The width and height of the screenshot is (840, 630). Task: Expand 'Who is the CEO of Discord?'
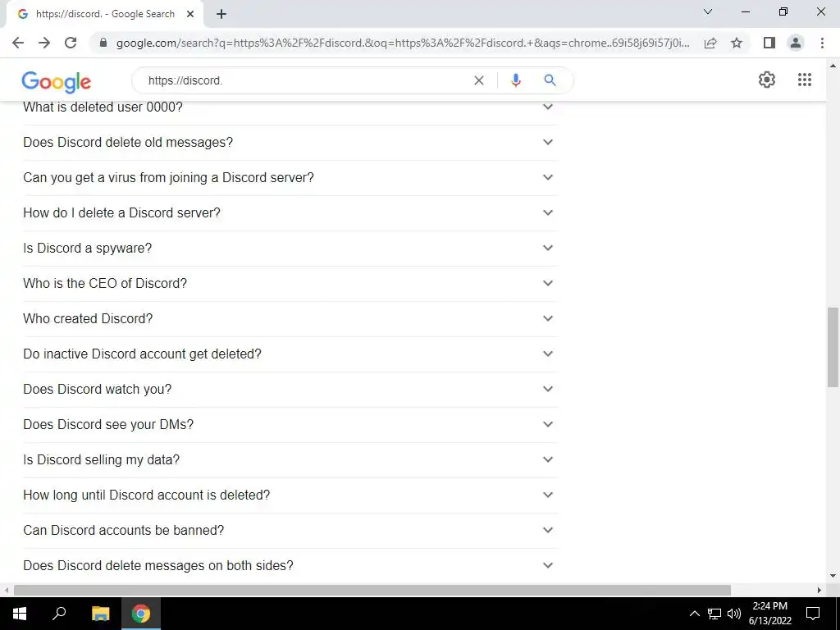tap(290, 284)
